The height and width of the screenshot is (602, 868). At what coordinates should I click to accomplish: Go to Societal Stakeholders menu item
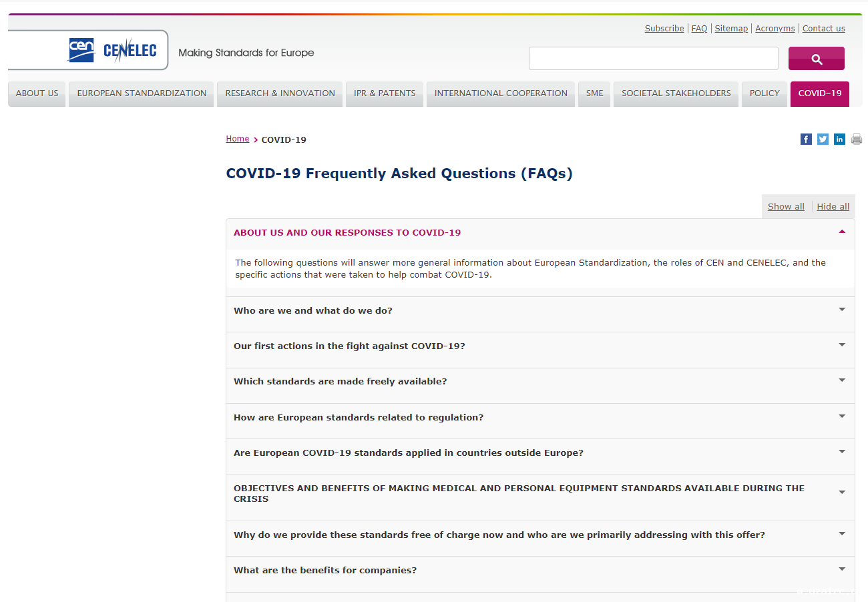tap(676, 93)
